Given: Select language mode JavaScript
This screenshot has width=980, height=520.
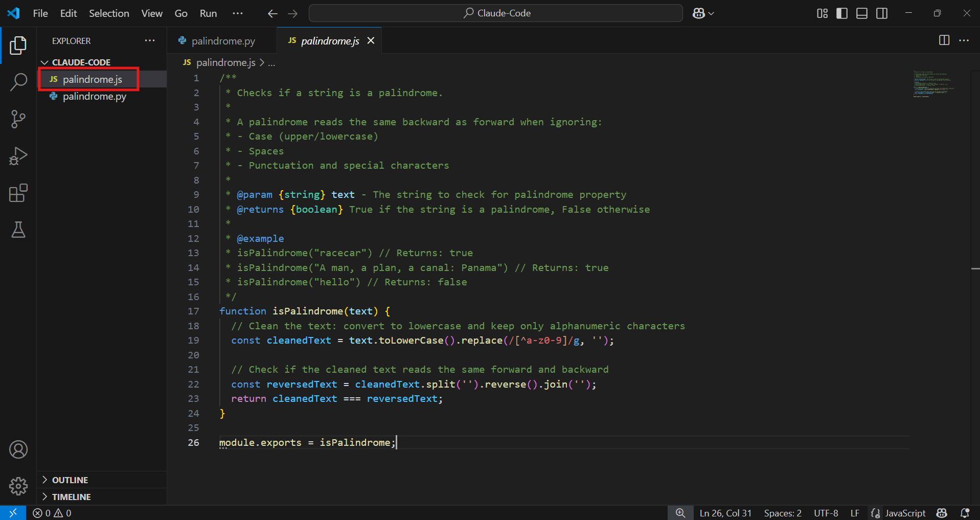Looking at the screenshot, I should (905, 513).
